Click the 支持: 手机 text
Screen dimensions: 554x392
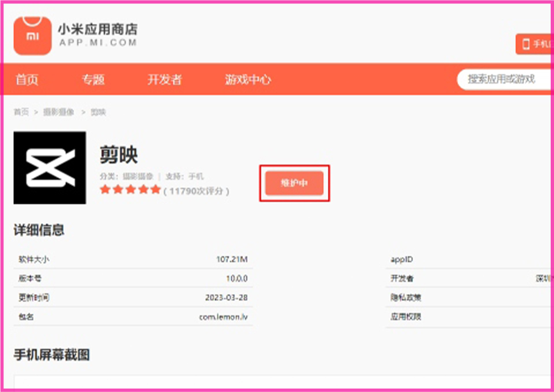(x=184, y=177)
